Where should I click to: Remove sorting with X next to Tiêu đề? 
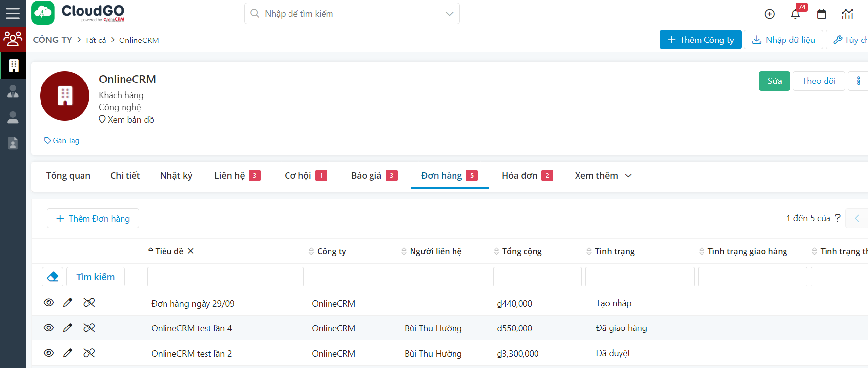tap(191, 251)
